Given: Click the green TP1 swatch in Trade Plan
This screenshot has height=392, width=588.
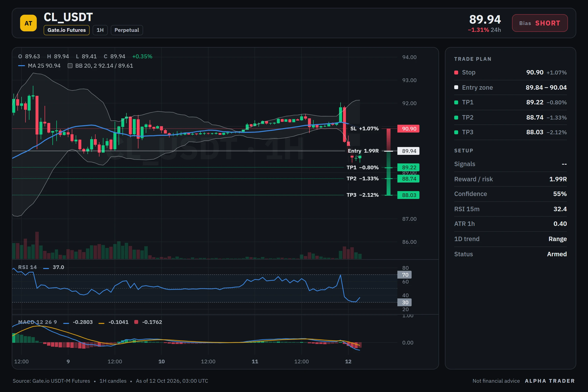Looking at the screenshot, I should (x=456, y=102).
